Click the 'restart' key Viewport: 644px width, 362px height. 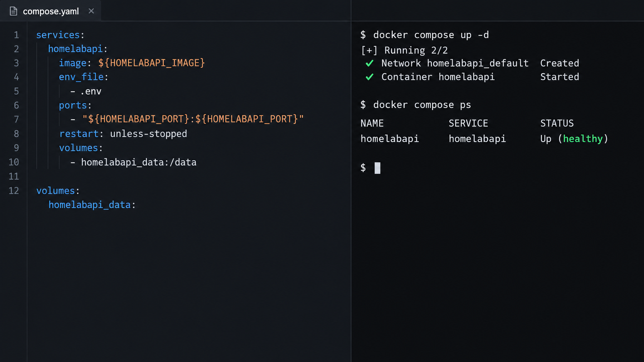tap(79, 133)
